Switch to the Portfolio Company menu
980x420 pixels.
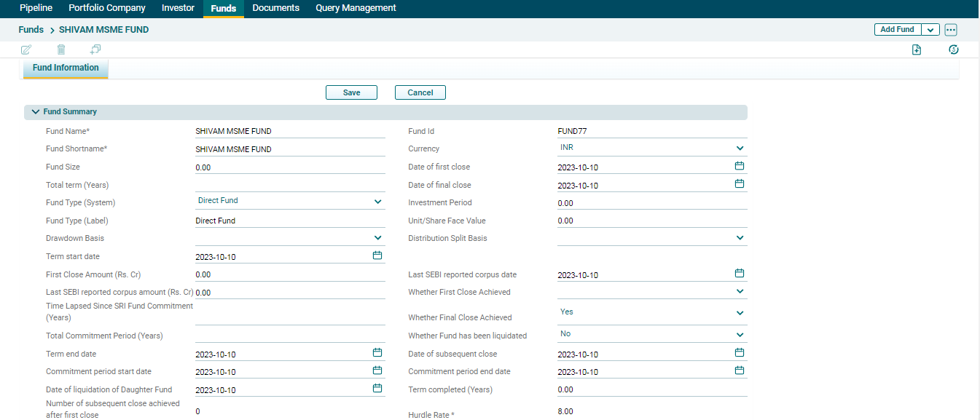point(107,8)
